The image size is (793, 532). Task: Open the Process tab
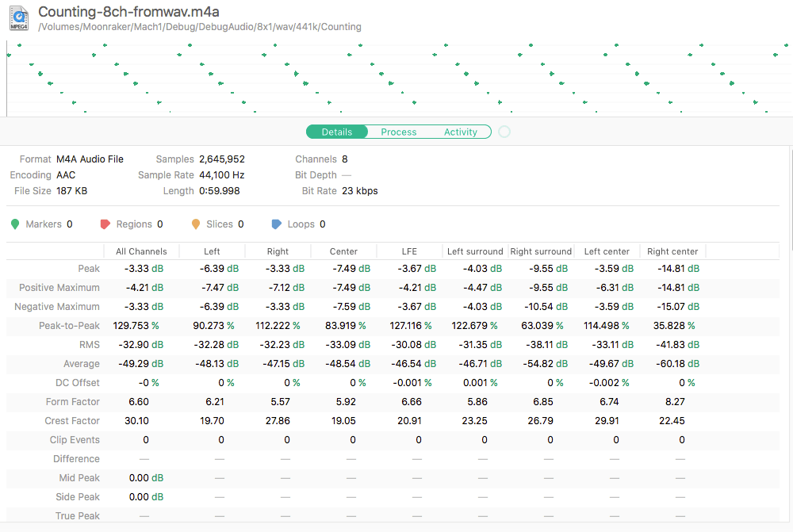tap(399, 132)
